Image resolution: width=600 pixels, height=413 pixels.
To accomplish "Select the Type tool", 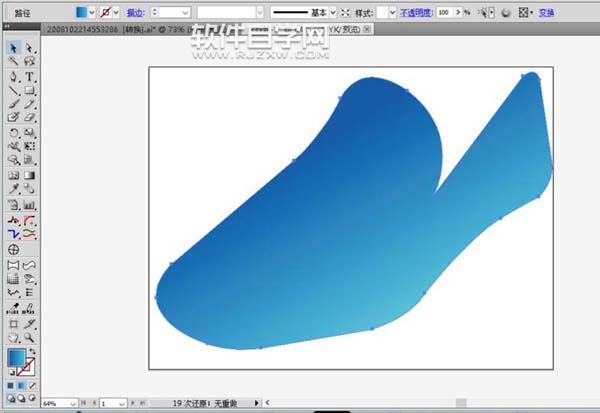I will (x=30, y=76).
